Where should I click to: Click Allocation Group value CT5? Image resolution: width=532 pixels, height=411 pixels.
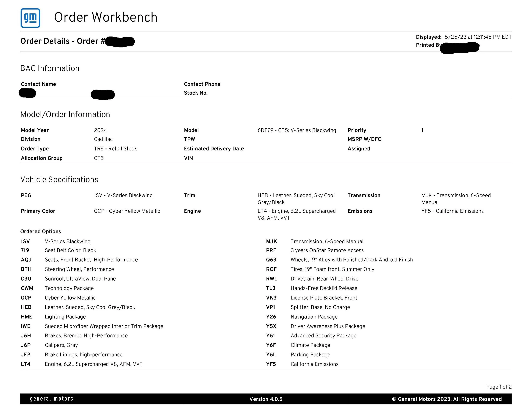pos(99,158)
